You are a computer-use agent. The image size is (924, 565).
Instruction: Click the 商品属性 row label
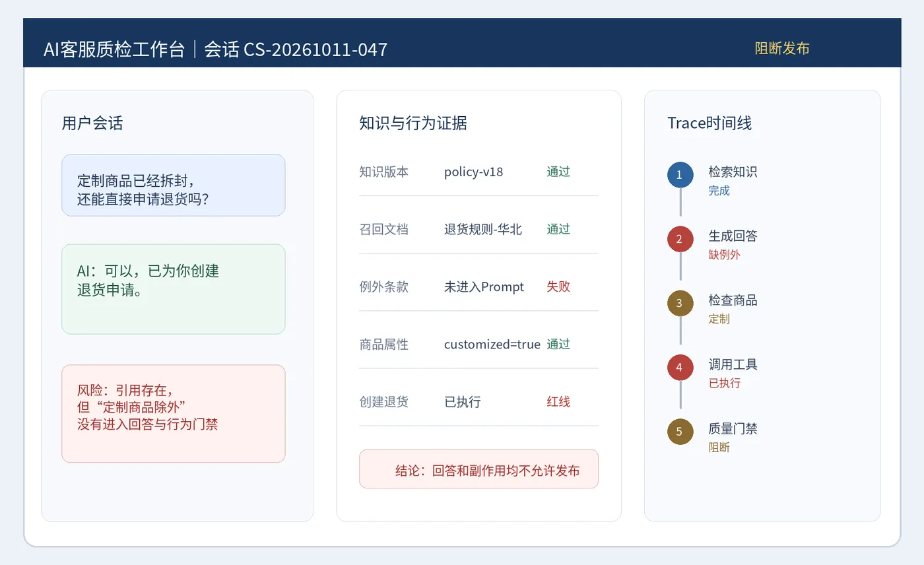tap(384, 345)
